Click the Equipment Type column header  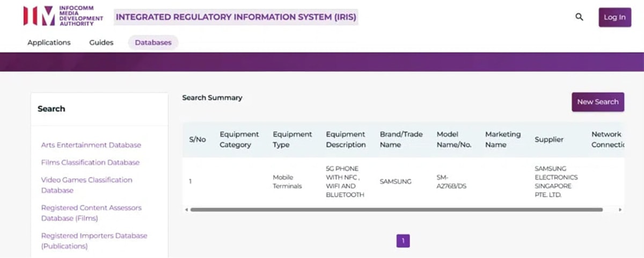[291, 139]
